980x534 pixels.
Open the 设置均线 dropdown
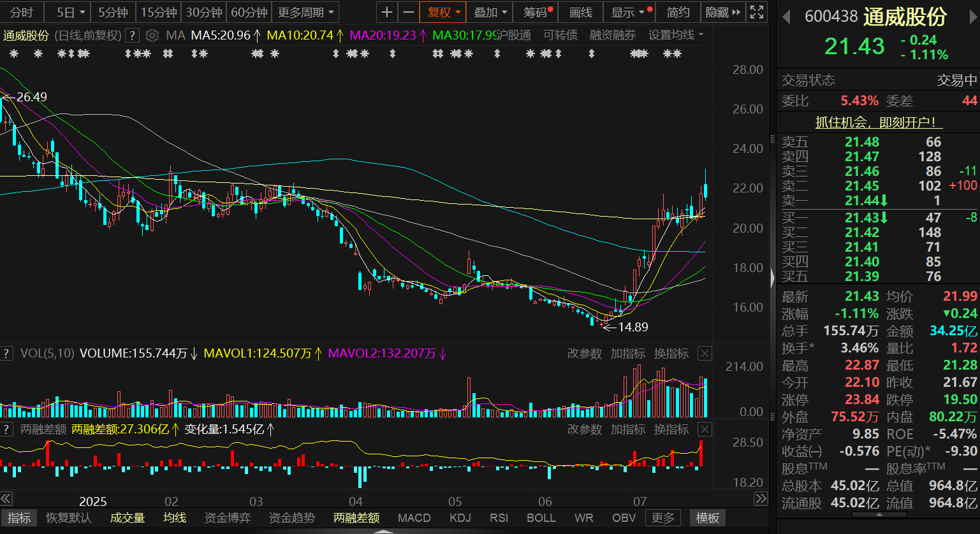coord(676,35)
